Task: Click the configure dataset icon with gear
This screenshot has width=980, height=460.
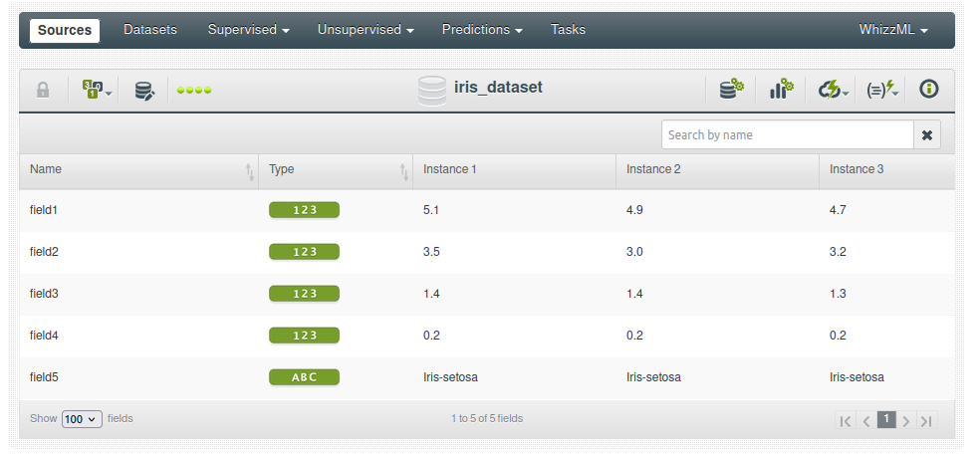Action: (x=731, y=90)
